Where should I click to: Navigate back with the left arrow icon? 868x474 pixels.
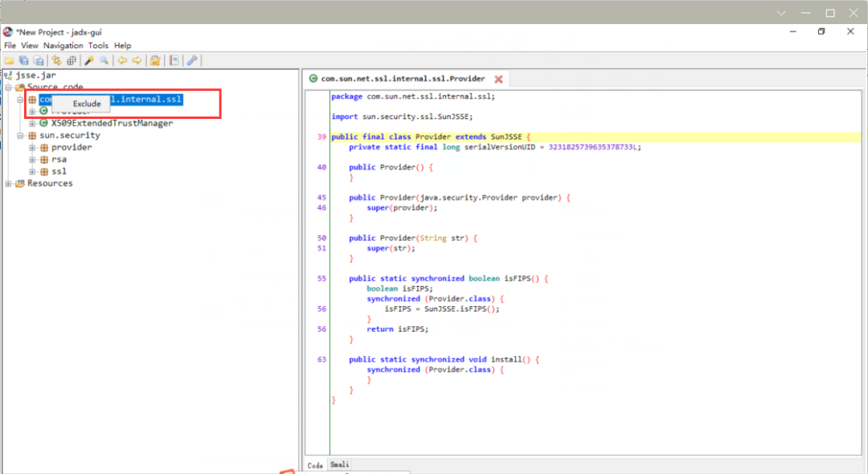coord(122,60)
